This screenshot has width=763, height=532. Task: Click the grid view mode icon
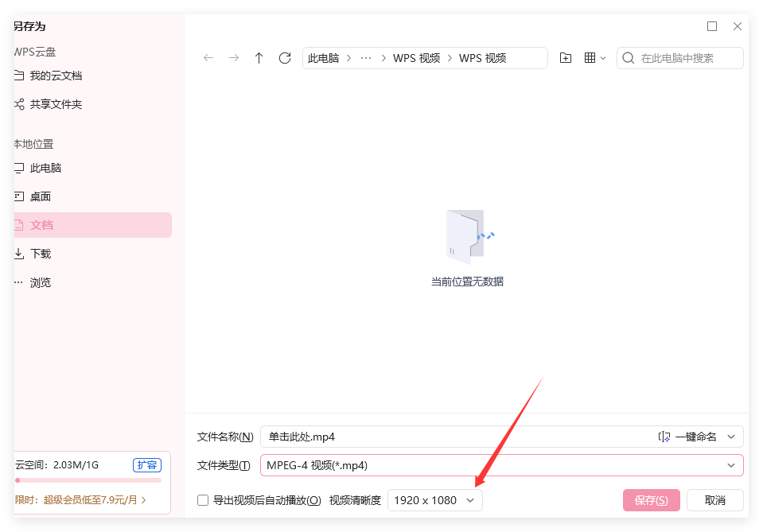[589, 57]
